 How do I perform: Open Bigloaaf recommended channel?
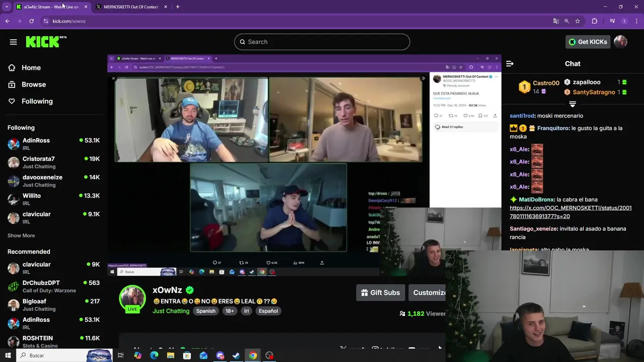(x=53, y=305)
